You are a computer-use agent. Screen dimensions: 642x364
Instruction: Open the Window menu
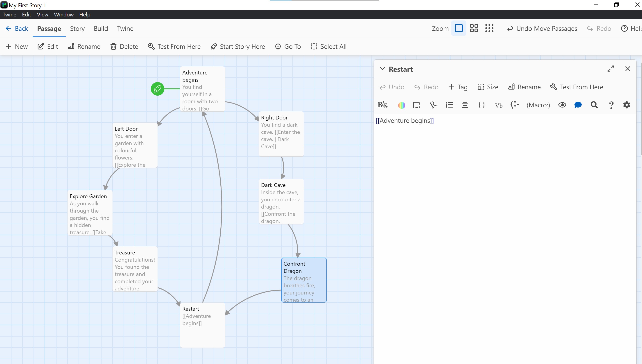(x=64, y=14)
